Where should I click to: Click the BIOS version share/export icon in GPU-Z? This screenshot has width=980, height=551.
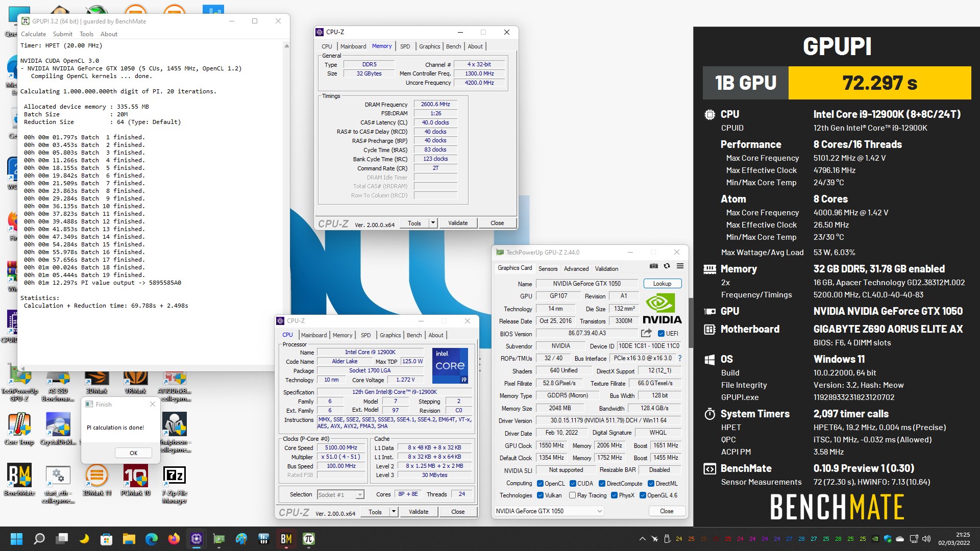click(x=646, y=333)
